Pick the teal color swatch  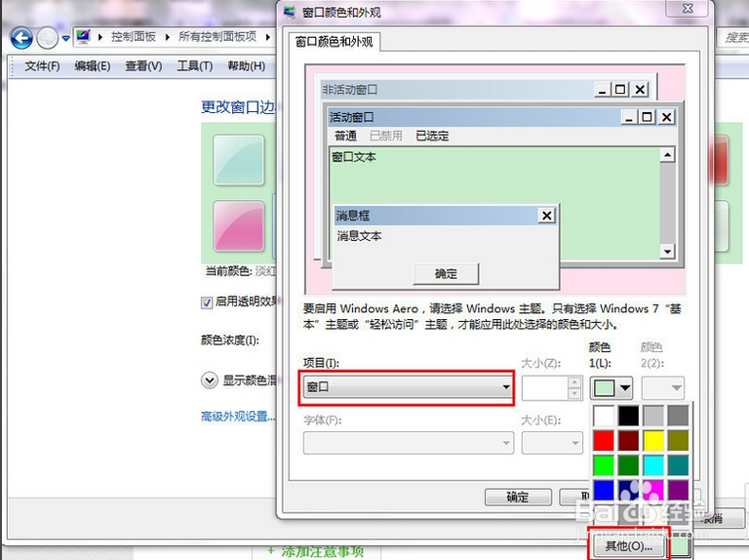point(678,465)
